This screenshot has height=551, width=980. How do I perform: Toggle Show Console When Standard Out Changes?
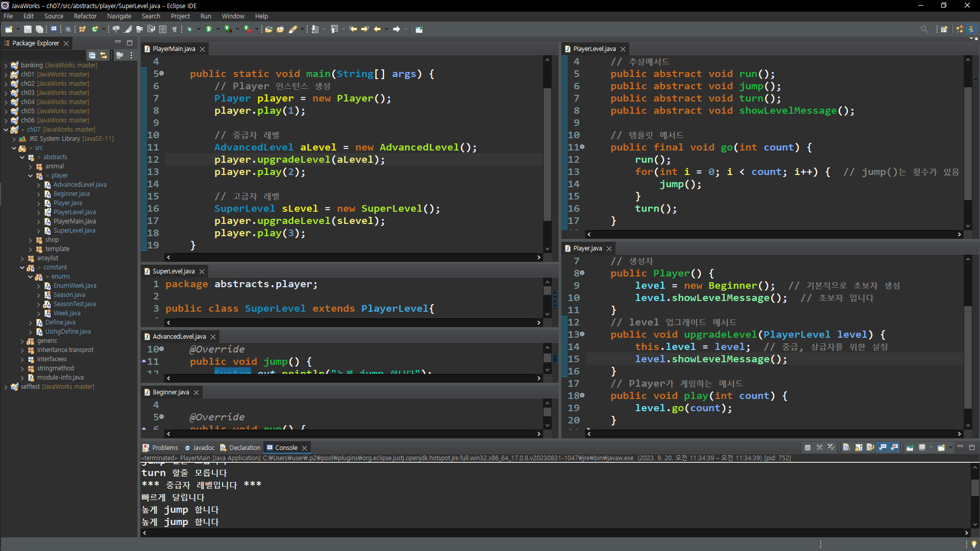[883, 447]
